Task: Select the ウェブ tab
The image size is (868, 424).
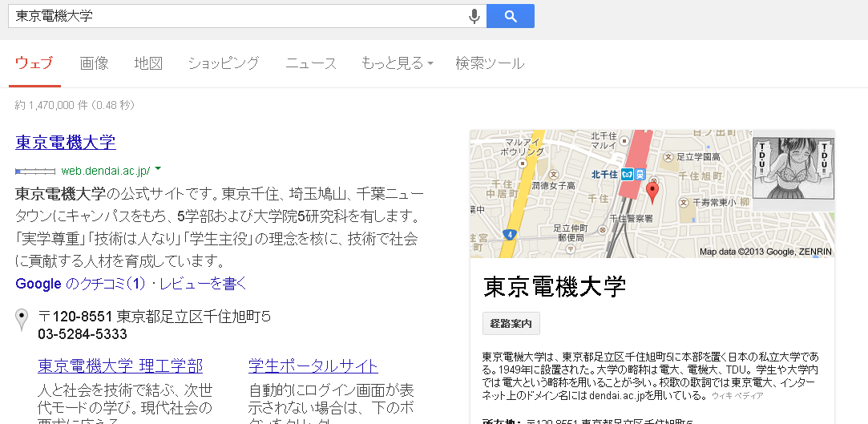Action: 34,63
